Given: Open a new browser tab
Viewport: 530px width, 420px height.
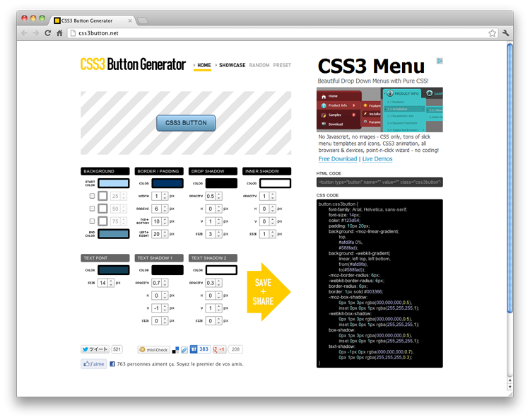Looking at the screenshot, I should (143, 21).
